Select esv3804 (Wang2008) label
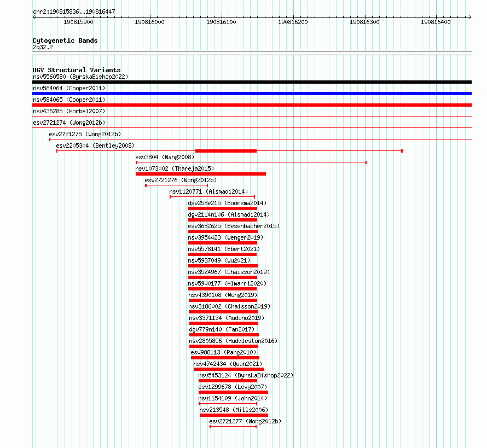Screen dimensions: 487x448 [165, 157]
